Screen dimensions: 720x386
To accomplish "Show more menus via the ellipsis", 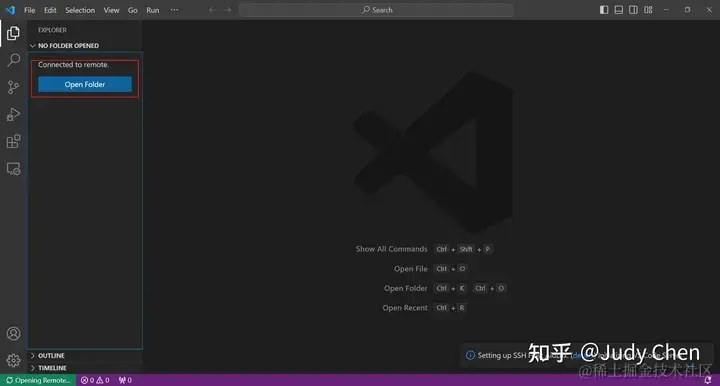I will pyautogui.click(x=174, y=10).
